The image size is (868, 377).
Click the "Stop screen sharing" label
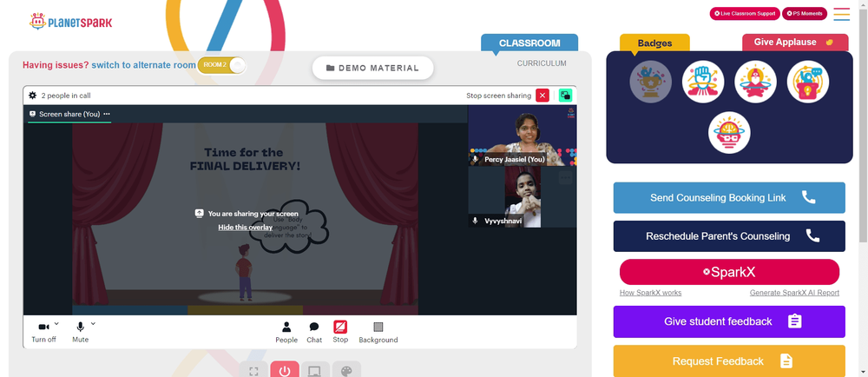click(498, 96)
